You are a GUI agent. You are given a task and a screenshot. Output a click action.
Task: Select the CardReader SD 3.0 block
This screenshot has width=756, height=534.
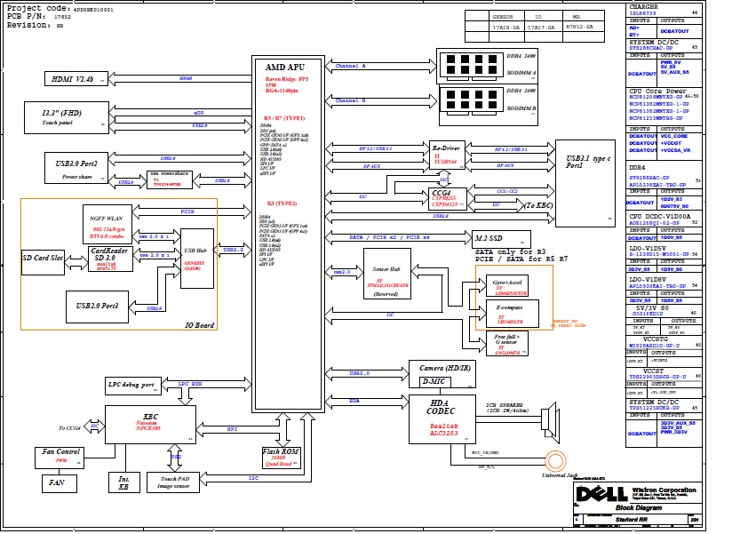point(110,259)
